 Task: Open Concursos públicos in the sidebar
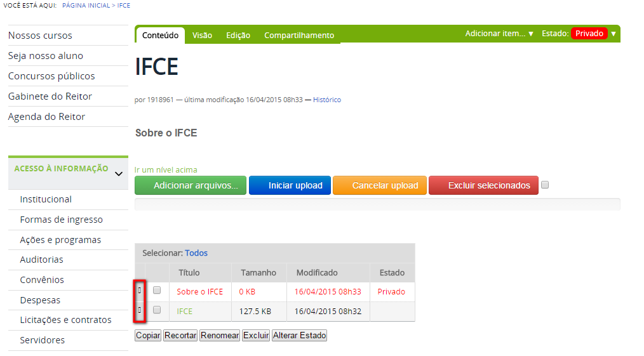click(51, 76)
